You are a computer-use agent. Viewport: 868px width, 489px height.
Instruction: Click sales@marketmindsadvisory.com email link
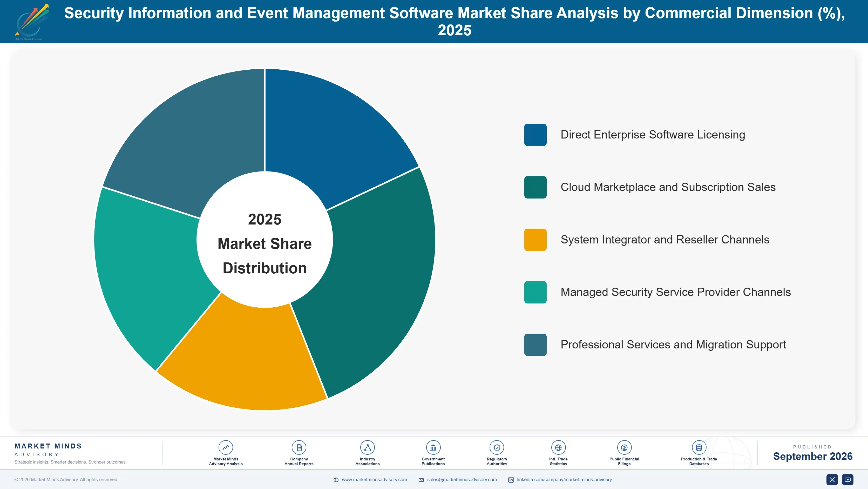(x=462, y=480)
